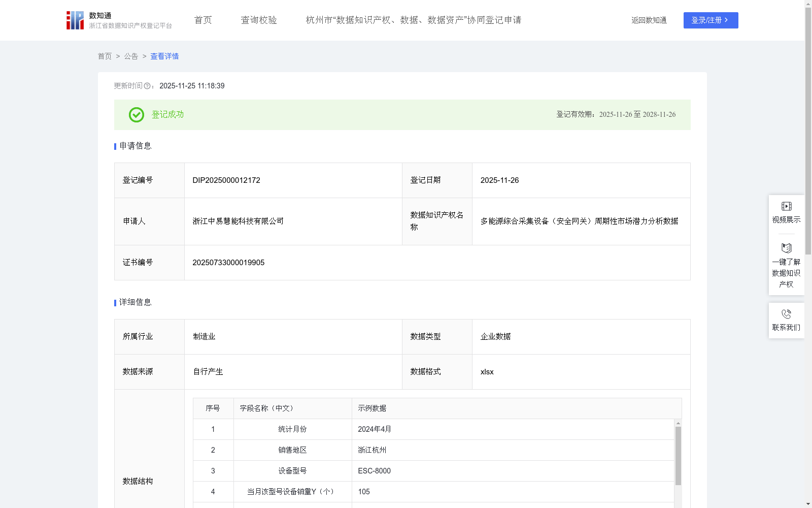The height and width of the screenshot is (508, 812).
Task: Click the 登记有效期 date range text
Action: 616,115
